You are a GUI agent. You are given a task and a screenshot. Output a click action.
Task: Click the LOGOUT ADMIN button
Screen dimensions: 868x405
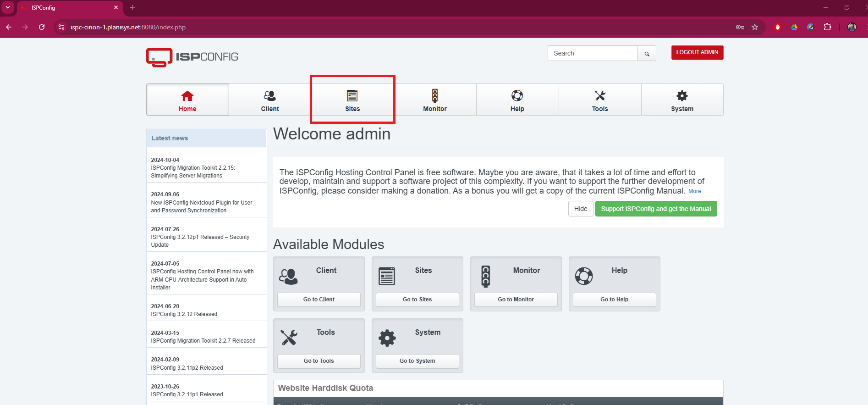[697, 52]
